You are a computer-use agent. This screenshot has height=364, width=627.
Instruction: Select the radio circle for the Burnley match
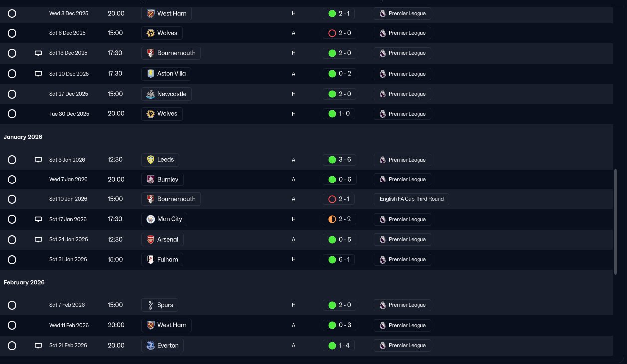[x=12, y=180]
